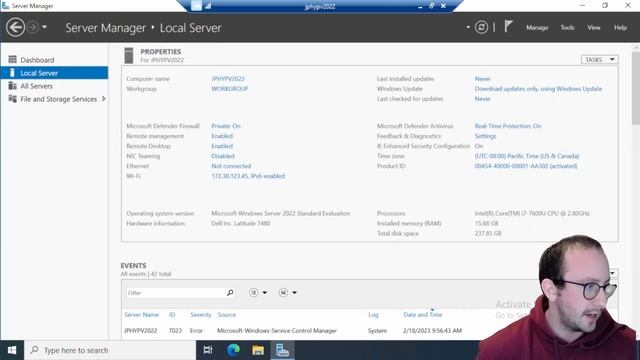Open the Manage menu
Image resolution: width=640 pixels, height=360 pixels.
point(537,27)
